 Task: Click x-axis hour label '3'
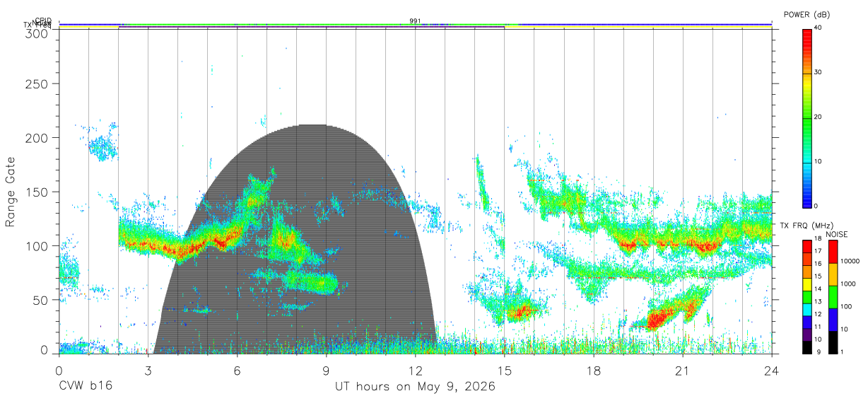[148, 371]
